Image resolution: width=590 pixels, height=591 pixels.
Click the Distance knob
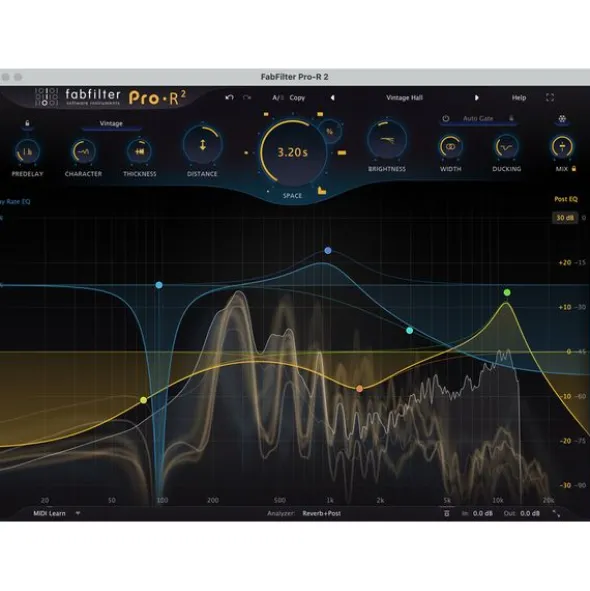click(x=202, y=145)
